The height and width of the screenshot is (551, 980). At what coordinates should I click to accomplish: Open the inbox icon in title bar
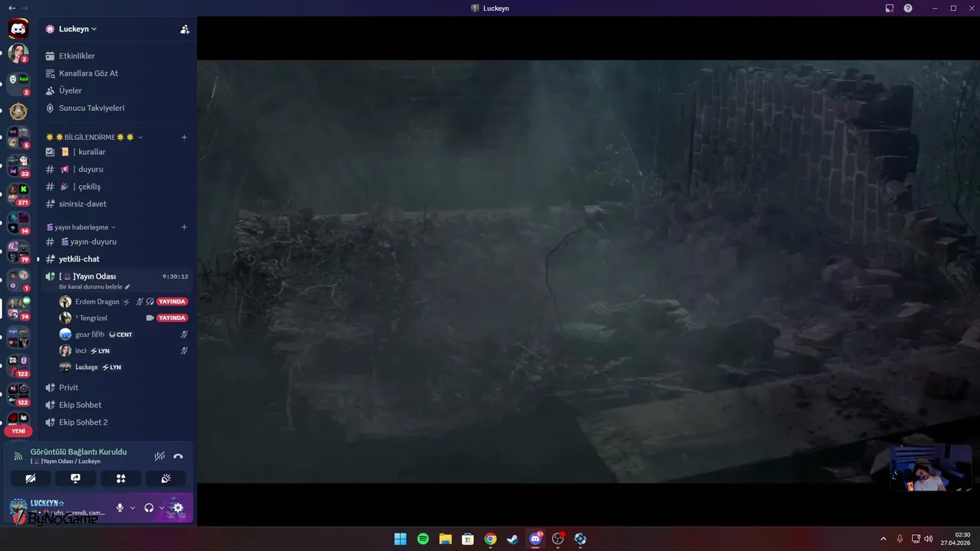[x=890, y=8]
